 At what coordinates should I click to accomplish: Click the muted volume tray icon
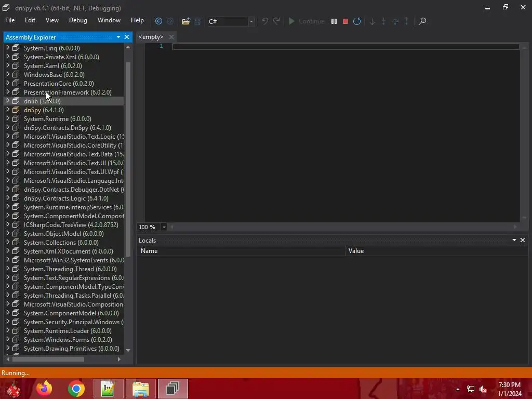(x=483, y=389)
